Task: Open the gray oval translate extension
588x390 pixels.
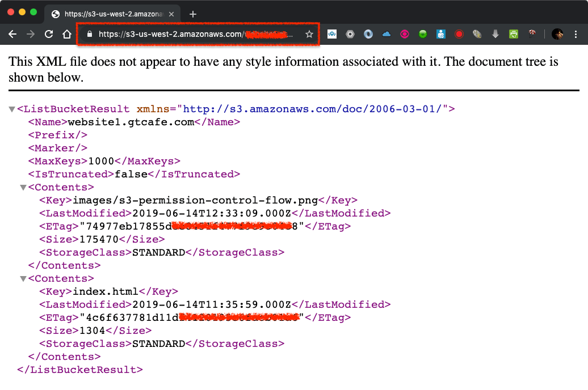Action: (477, 34)
